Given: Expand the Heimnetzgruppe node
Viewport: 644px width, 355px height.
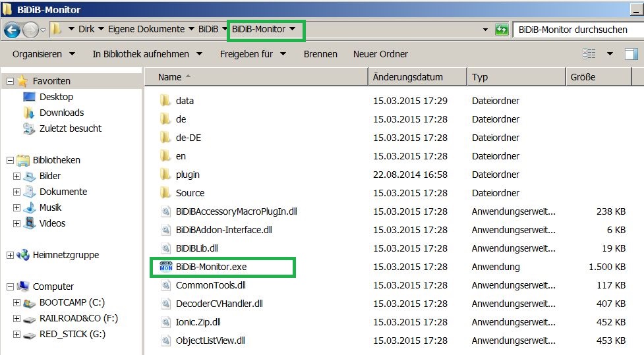Looking at the screenshot, I should (11, 255).
